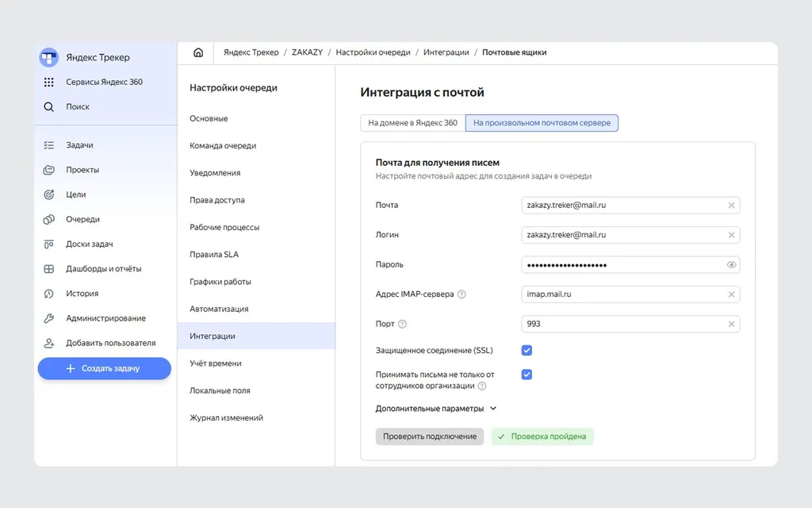Click into the imap.mail.ru address field

pos(630,294)
